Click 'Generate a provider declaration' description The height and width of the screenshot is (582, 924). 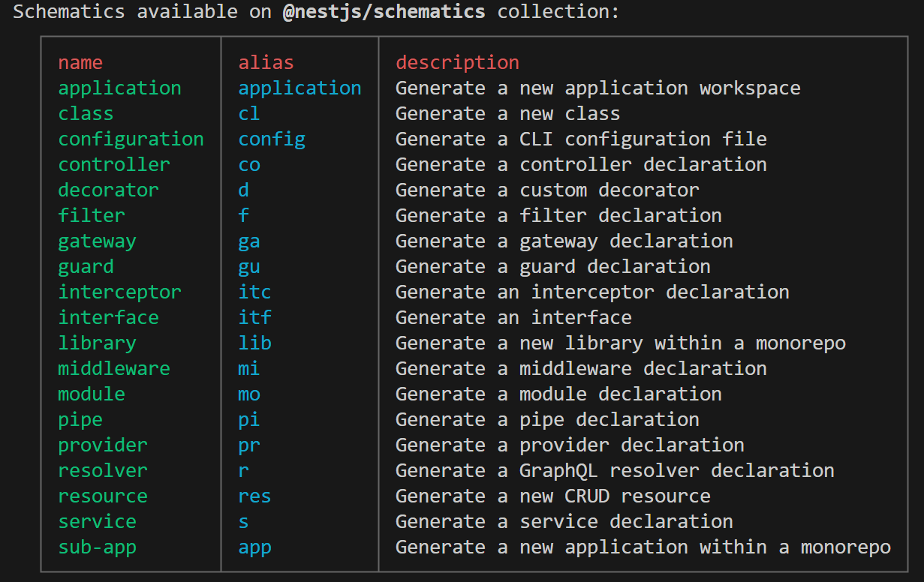(570, 445)
